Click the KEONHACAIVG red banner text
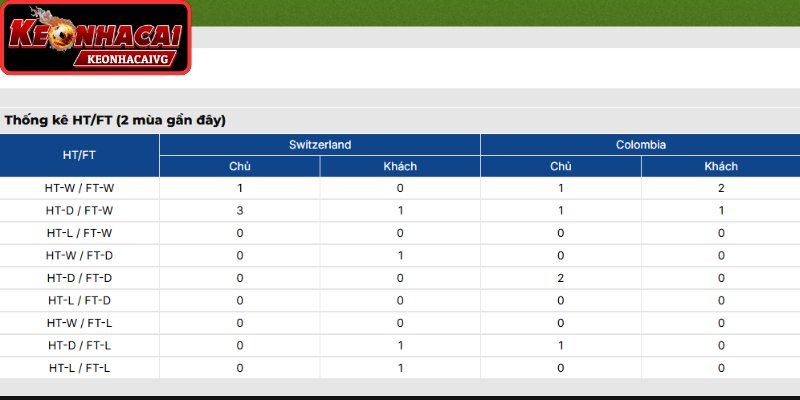 (128, 59)
